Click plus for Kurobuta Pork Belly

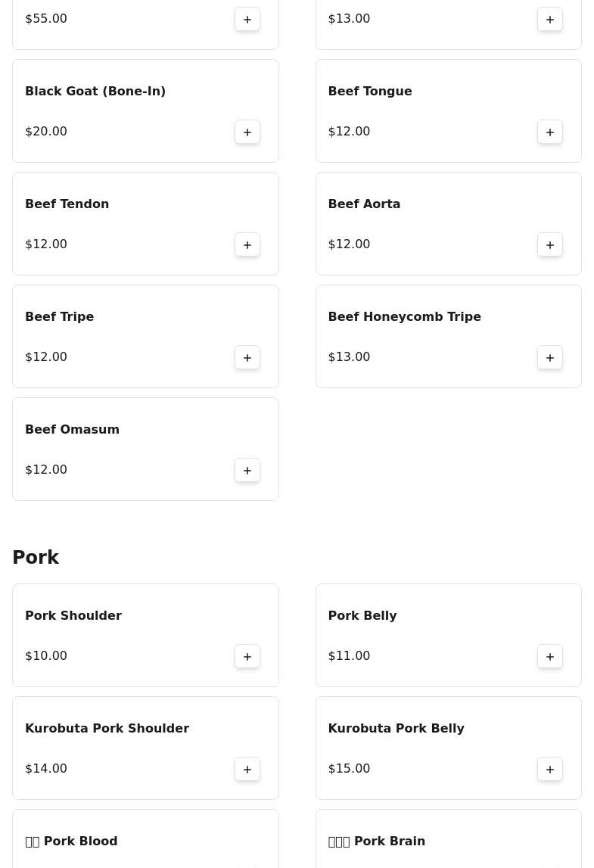550,769
